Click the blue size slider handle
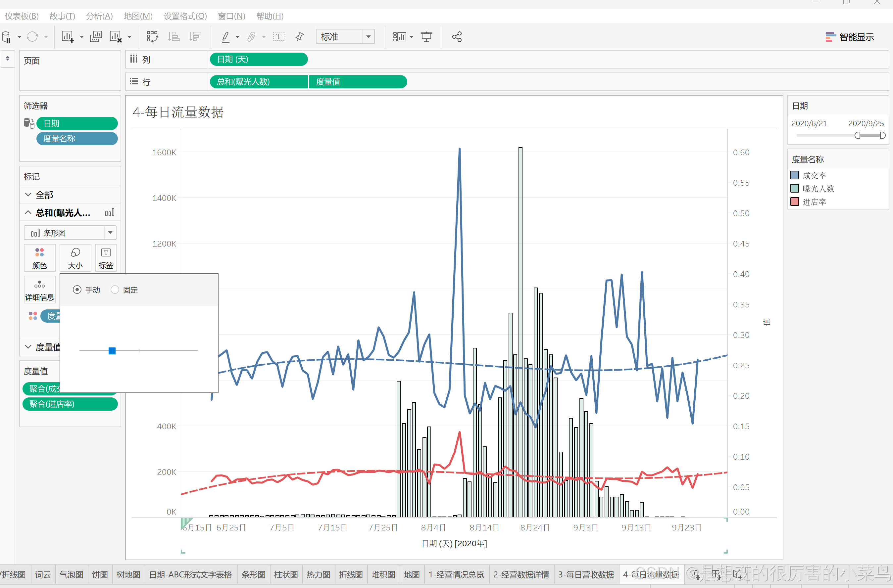 (x=112, y=351)
